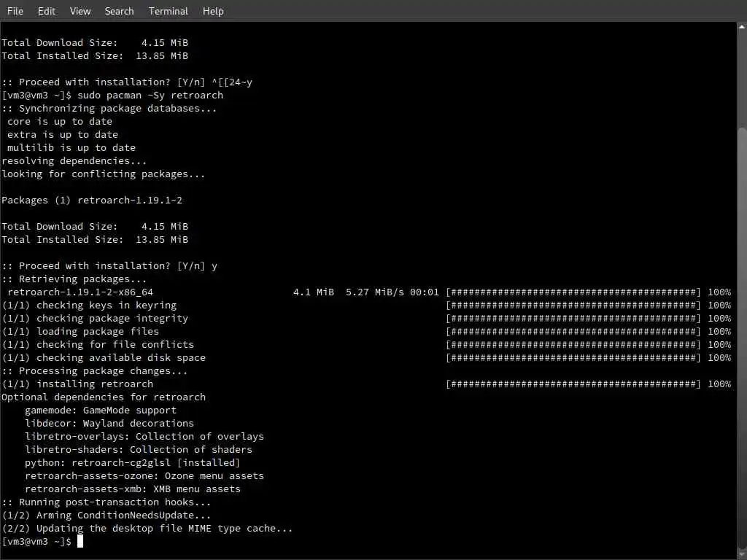This screenshot has width=747, height=560.
Task: Click '(1/2) Arming ConditionNeedsUpdate...' line
Action: click(x=107, y=516)
